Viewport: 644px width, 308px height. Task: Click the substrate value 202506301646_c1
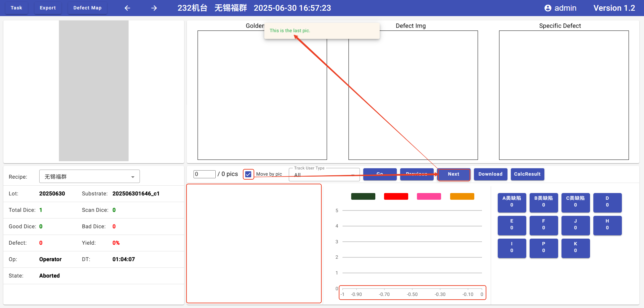pos(136,194)
